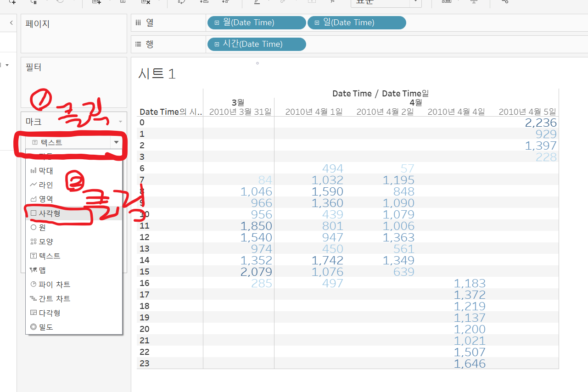Image resolution: width=588 pixels, height=392 pixels.
Task: Select column header 2010년 4월 5일
Action: point(527,112)
